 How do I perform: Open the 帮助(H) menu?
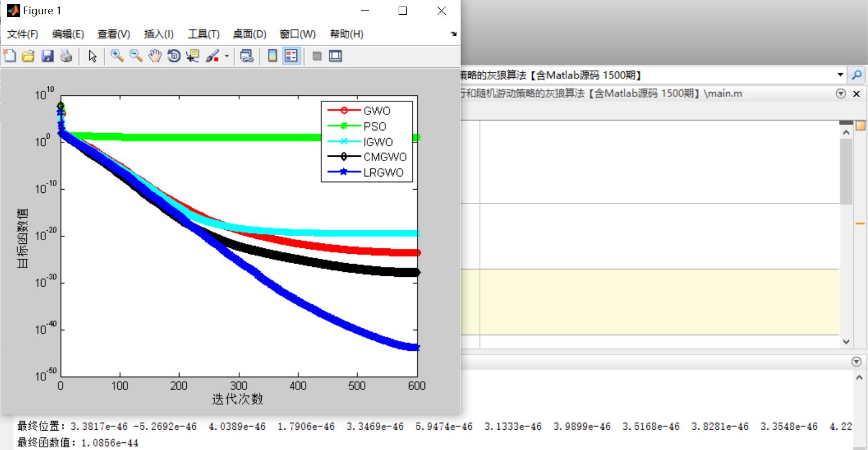coord(346,34)
